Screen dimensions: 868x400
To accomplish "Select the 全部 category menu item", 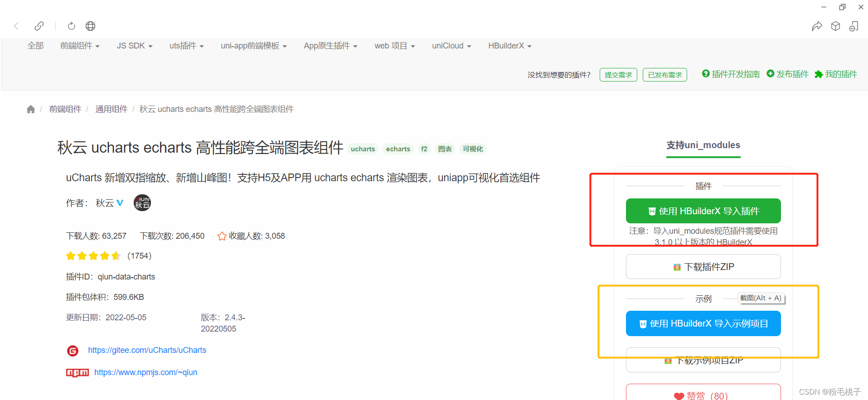I will tap(35, 46).
